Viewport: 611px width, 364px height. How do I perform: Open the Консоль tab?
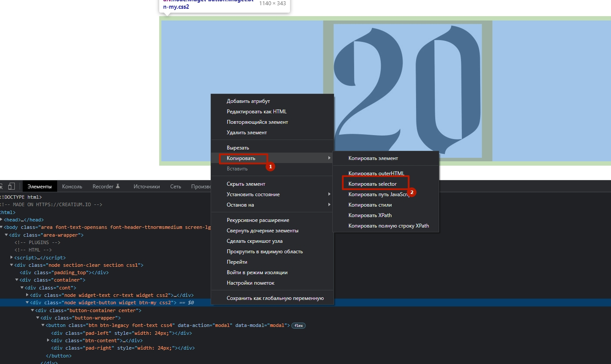pos(72,187)
